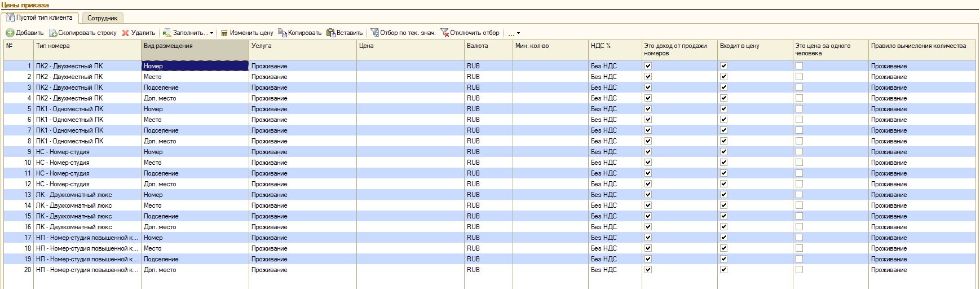Click the Мин. кол-во cell in row 2
980x289 pixels.
point(550,77)
